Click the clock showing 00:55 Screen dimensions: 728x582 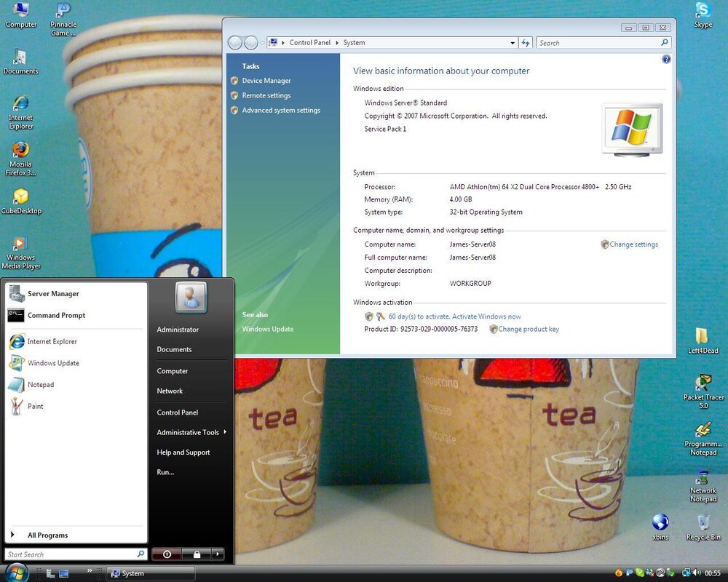click(713, 574)
